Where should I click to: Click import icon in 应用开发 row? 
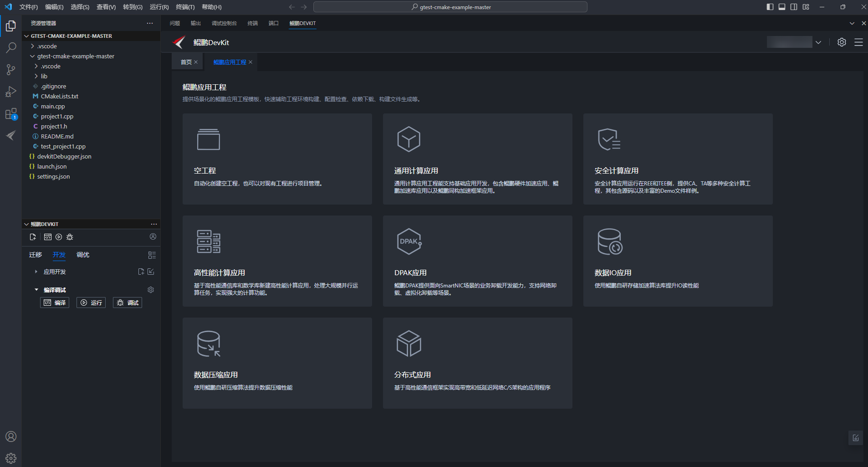coord(151,272)
